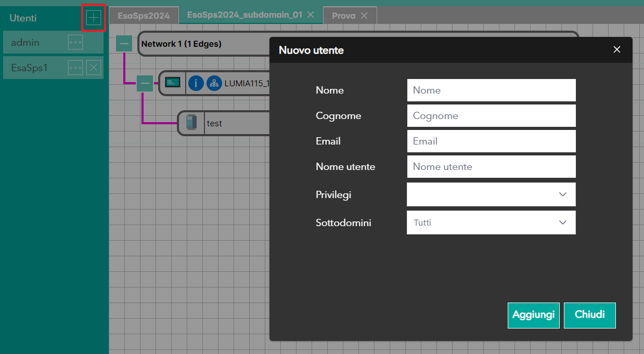Close the EsaSps2024_subdomain_01 tab
Viewport: 644px width, 354px height.
pos(311,15)
